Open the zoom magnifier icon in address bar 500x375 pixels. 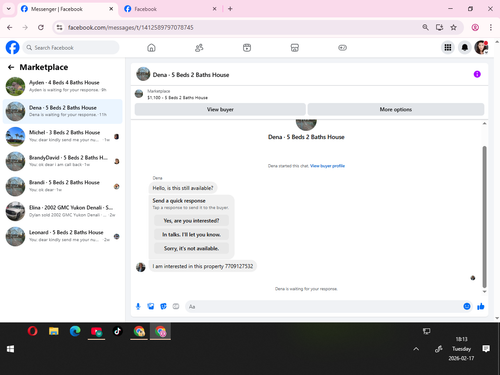pos(425,28)
